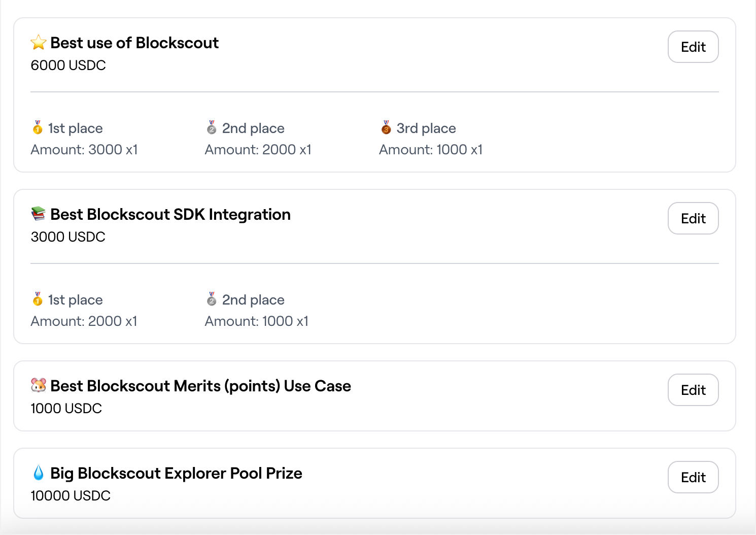
Task: Edit the Best Blockscout SDK Integration prize
Action: pyautogui.click(x=693, y=218)
